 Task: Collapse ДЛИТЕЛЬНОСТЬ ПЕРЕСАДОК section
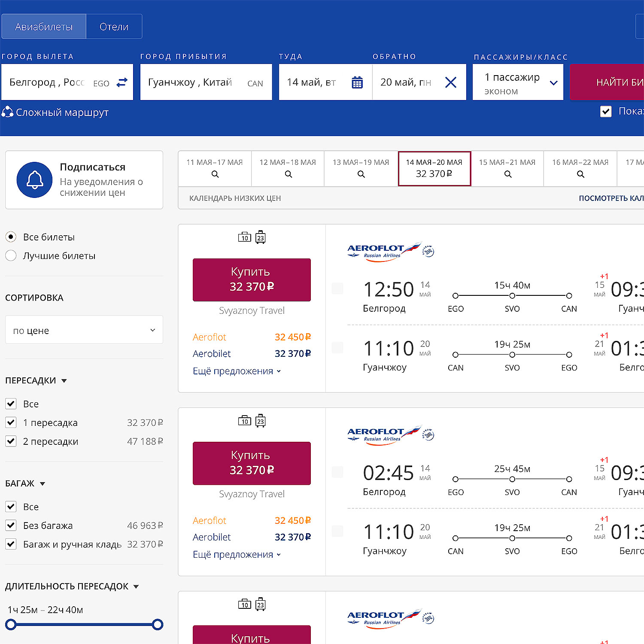136,586
